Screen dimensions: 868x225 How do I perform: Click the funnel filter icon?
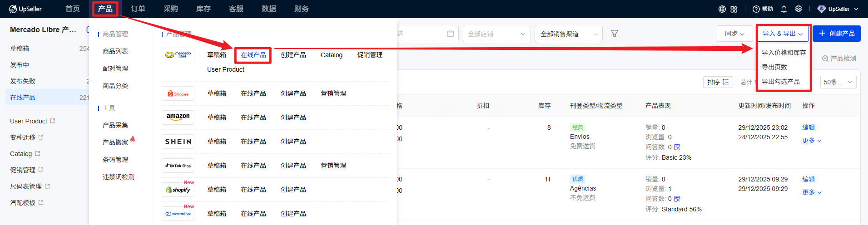pos(615,34)
